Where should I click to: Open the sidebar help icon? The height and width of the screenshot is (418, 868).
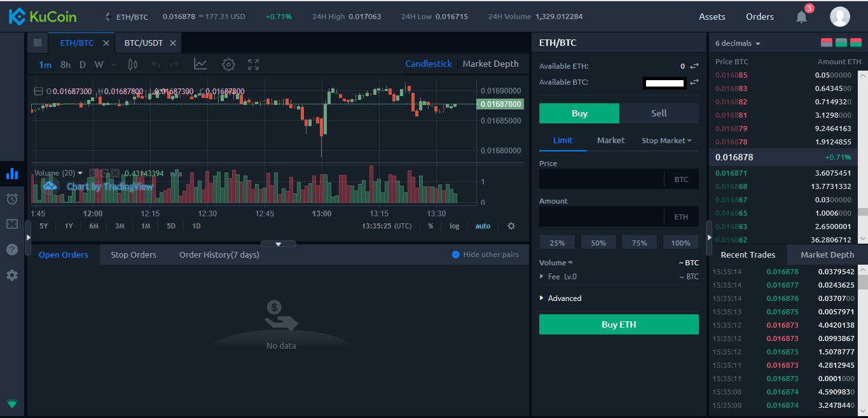pos(12,249)
